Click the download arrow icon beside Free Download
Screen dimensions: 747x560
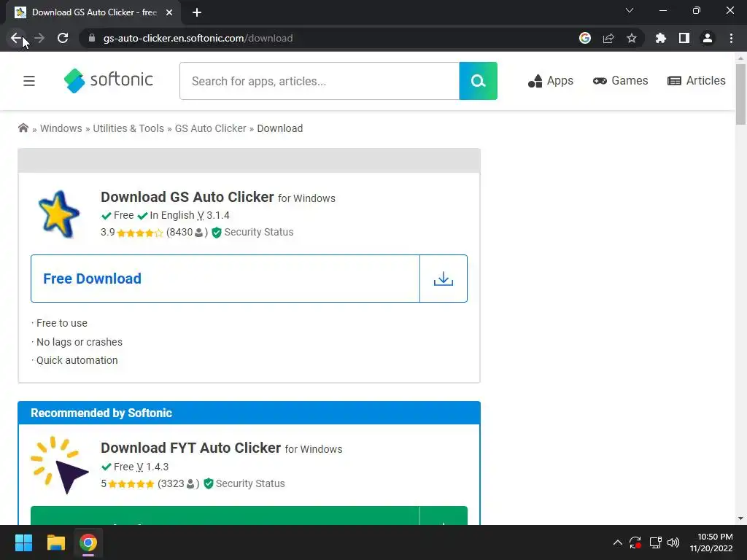click(444, 279)
